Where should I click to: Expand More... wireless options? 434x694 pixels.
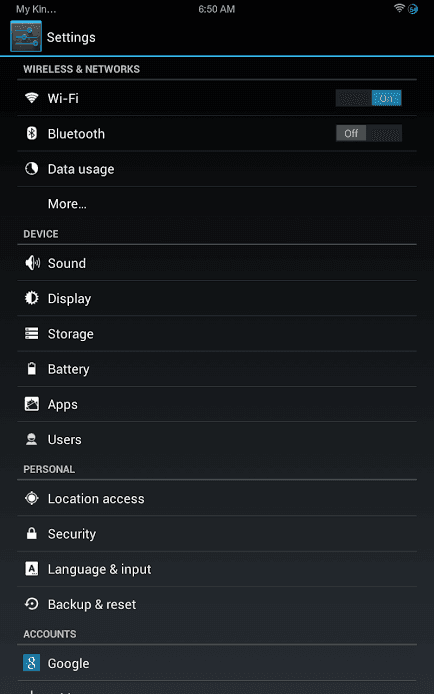click(217, 204)
